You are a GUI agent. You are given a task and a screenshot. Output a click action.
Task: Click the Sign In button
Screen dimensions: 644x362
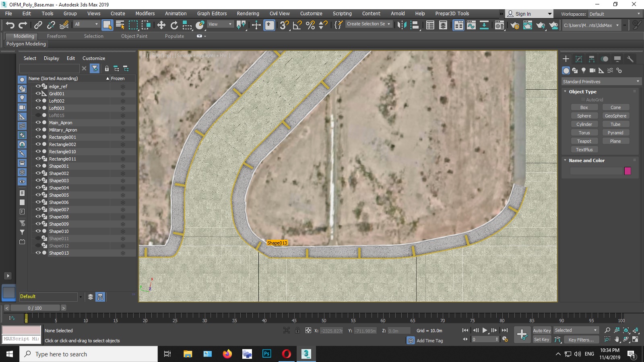point(529,14)
